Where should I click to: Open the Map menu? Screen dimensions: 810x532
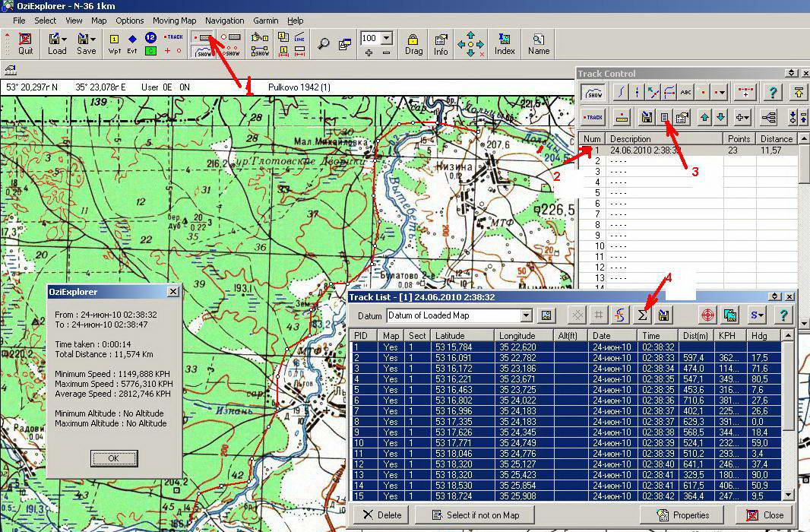[x=99, y=21]
